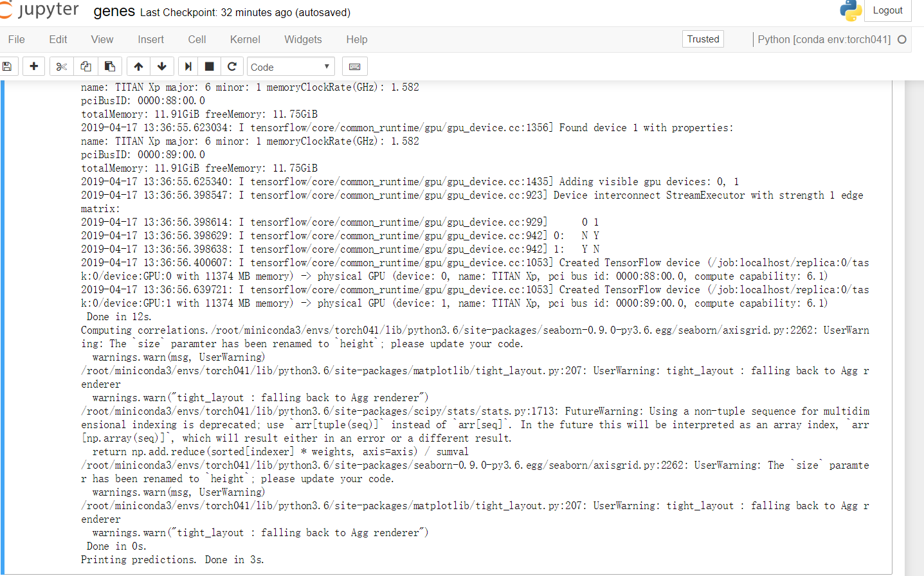Move the selected cell up
Image resolution: width=924 pixels, height=576 pixels.
coord(138,66)
